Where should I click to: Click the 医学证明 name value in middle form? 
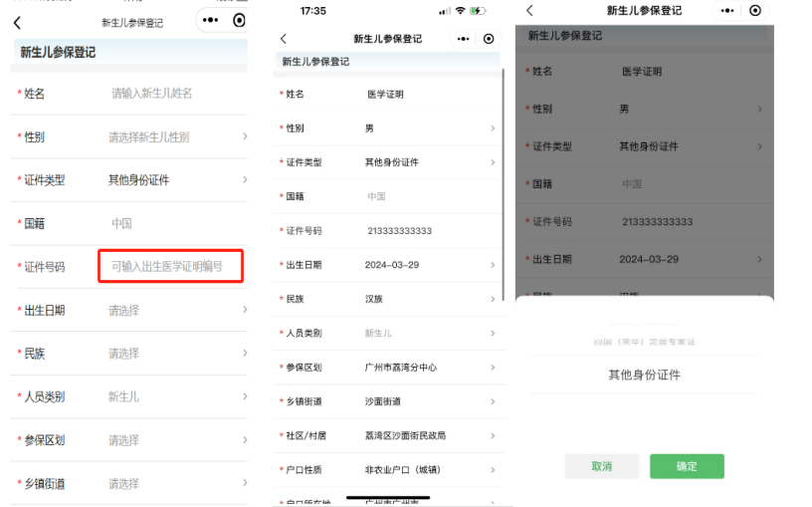(385, 95)
